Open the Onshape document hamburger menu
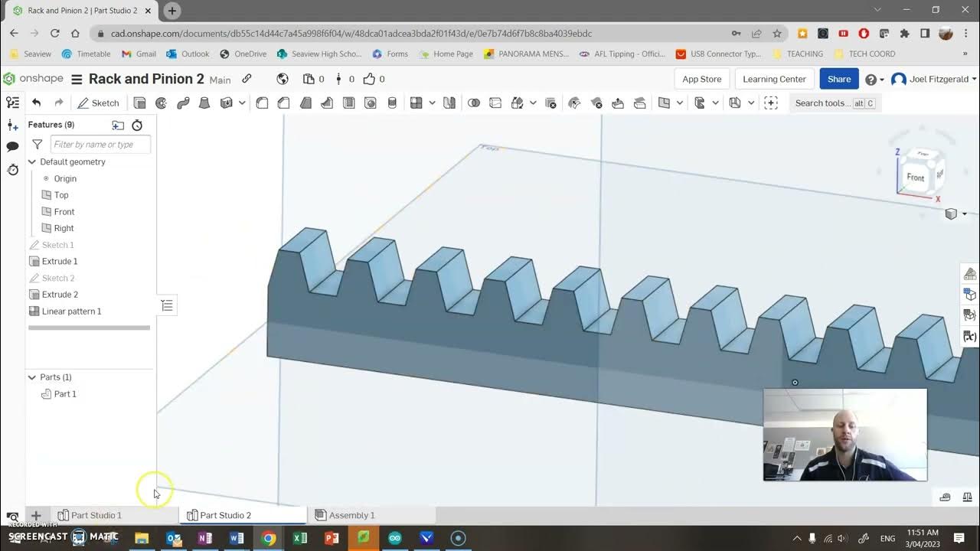This screenshot has width=980, height=551. pos(77,80)
